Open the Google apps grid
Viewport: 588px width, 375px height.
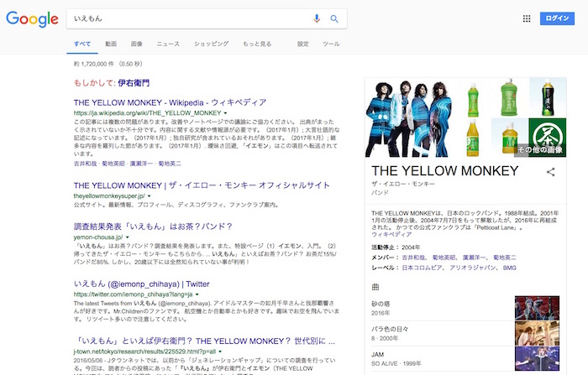tap(527, 18)
